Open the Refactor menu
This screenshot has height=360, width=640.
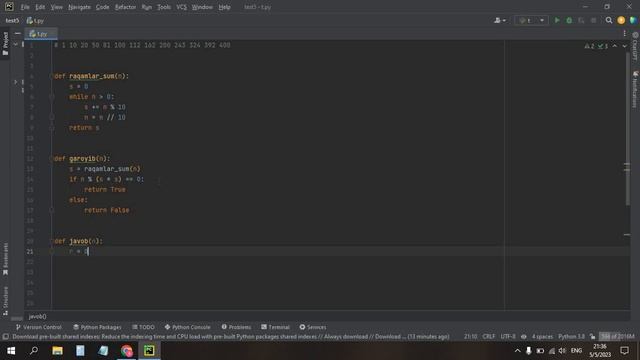point(125,7)
